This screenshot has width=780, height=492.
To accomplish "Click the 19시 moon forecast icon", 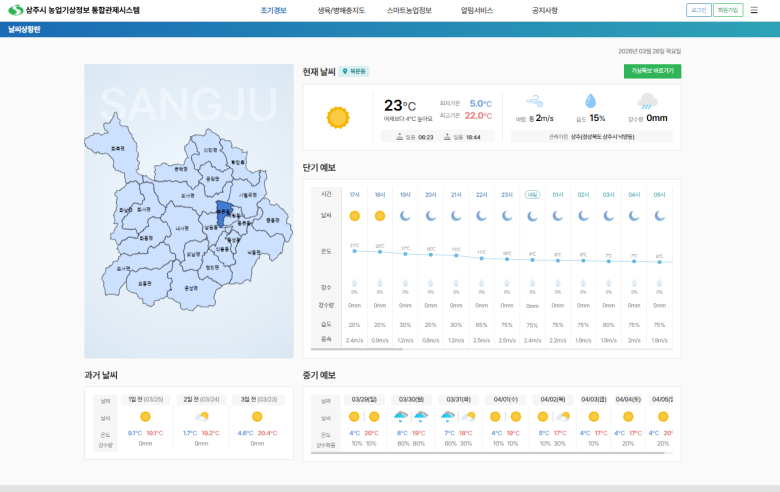I will 405,215.
